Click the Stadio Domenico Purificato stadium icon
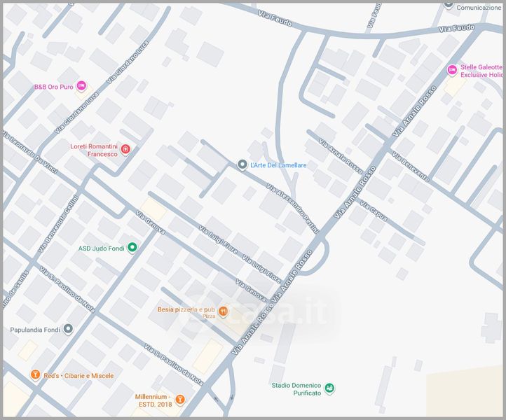Image resolution: width=506 pixels, height=420 pixels. tap(329, 388)
